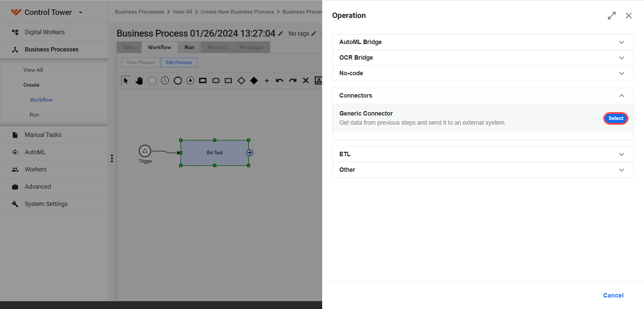Screen dimensions: 644x309
Task: Expand the AutoML Bridge section
Action: tap(483, 42)
